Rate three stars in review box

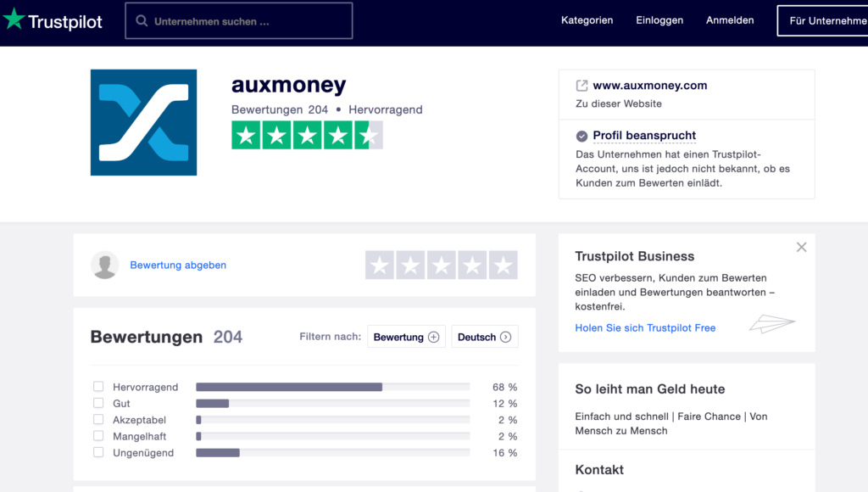point(441,265)
